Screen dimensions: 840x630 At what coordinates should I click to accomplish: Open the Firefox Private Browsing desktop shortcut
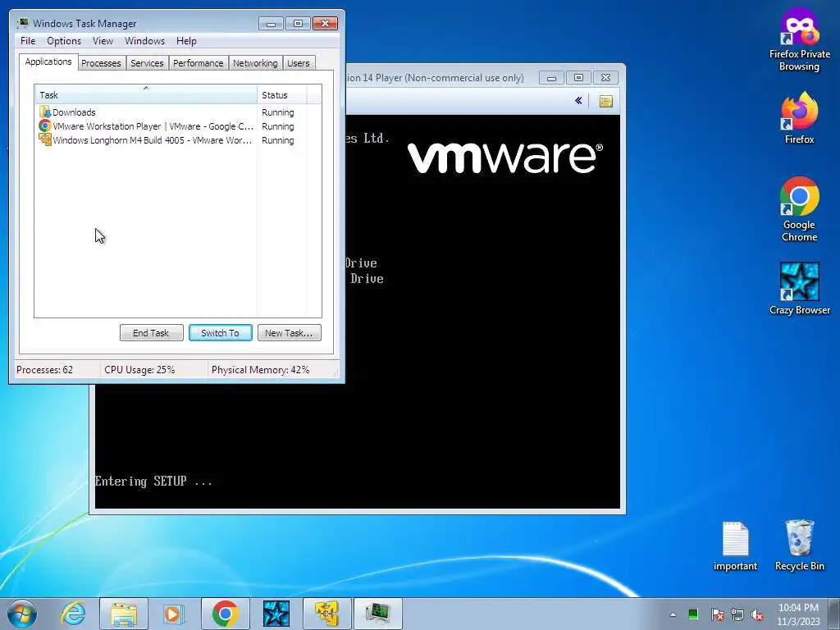pos(799,39)
